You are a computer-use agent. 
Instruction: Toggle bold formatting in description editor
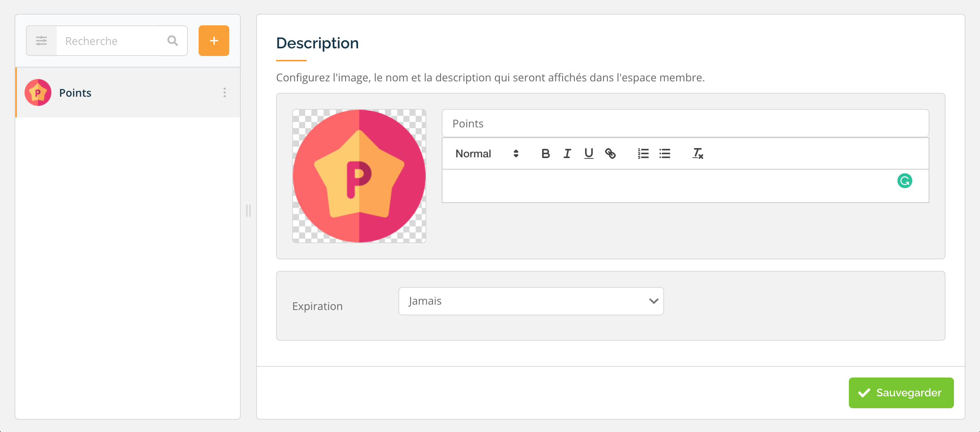coord(545,153)
